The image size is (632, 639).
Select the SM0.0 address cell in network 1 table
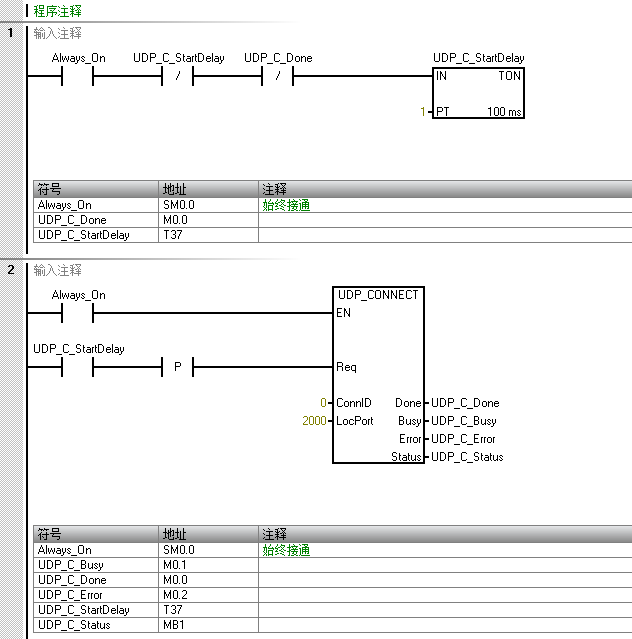point(208,205)
